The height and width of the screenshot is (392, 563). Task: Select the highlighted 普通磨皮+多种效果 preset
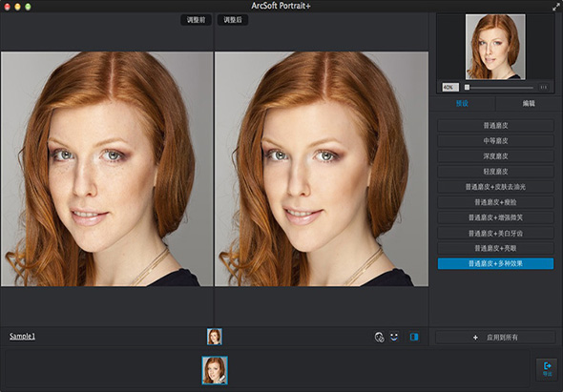[x=495, y=264]
